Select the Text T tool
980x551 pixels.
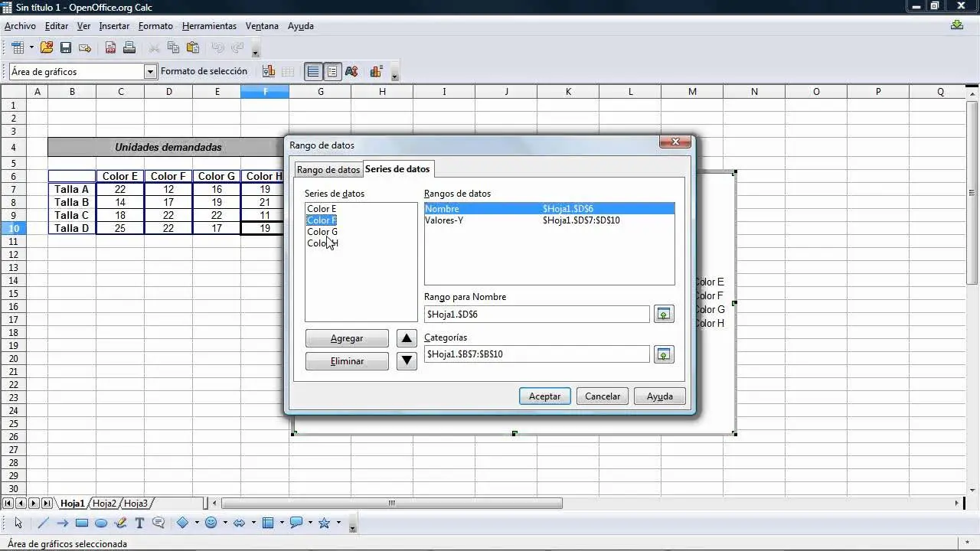tap(139, 523)
